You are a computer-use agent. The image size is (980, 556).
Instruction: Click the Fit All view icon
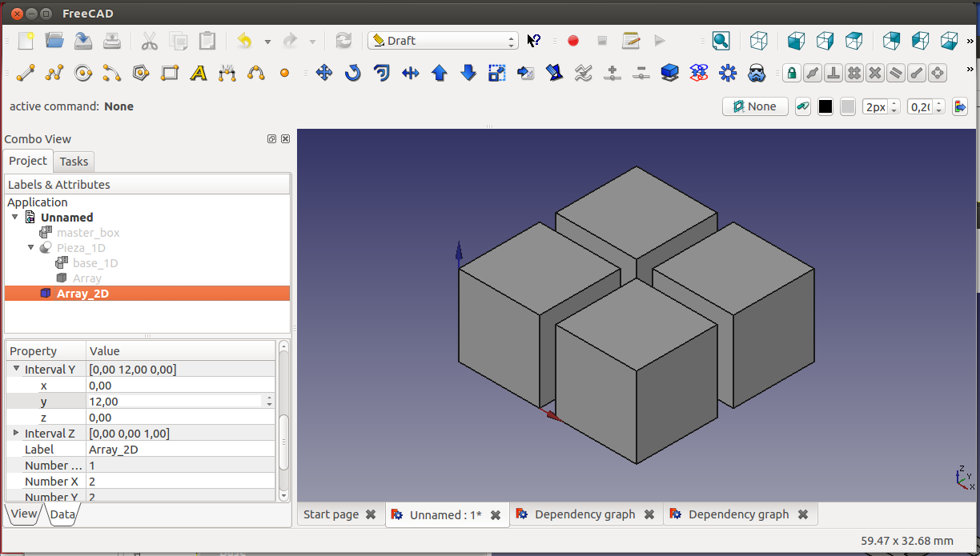click(721, 41)
